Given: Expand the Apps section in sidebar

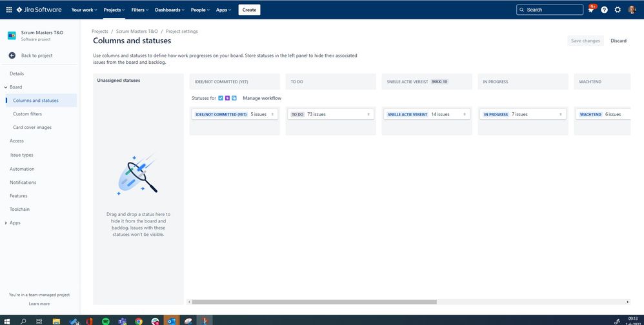Looking at the screenshot, I should point(5,223).
